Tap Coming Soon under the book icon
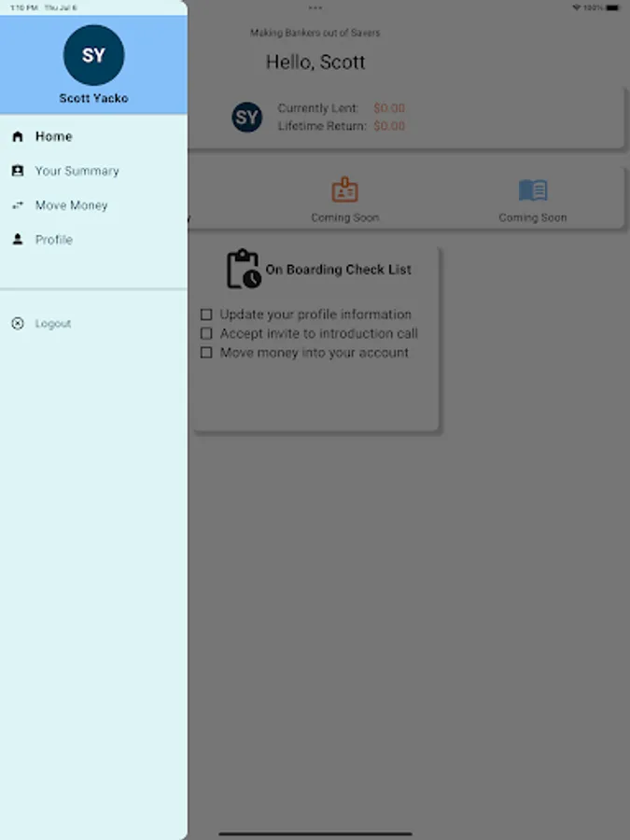Viewport: 630px width, 840px height. (x=533, y=217)
